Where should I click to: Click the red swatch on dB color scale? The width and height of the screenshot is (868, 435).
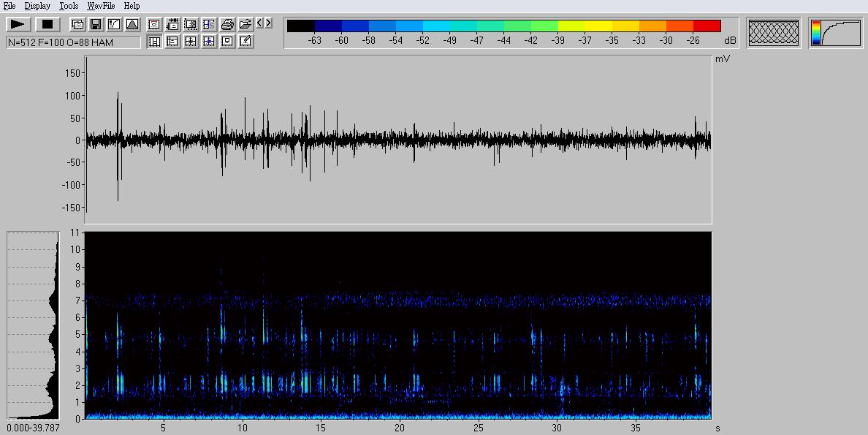click(x=707, y=26)
